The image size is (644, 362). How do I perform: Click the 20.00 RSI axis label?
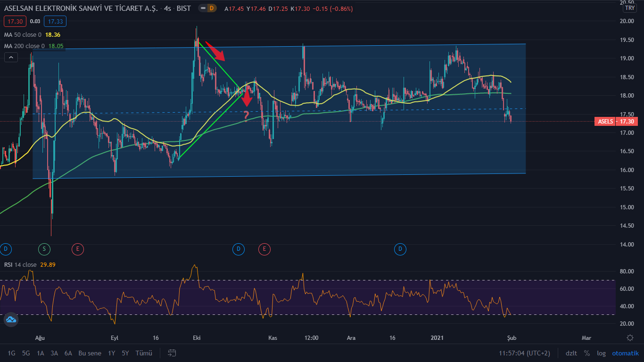coord(627,324)
